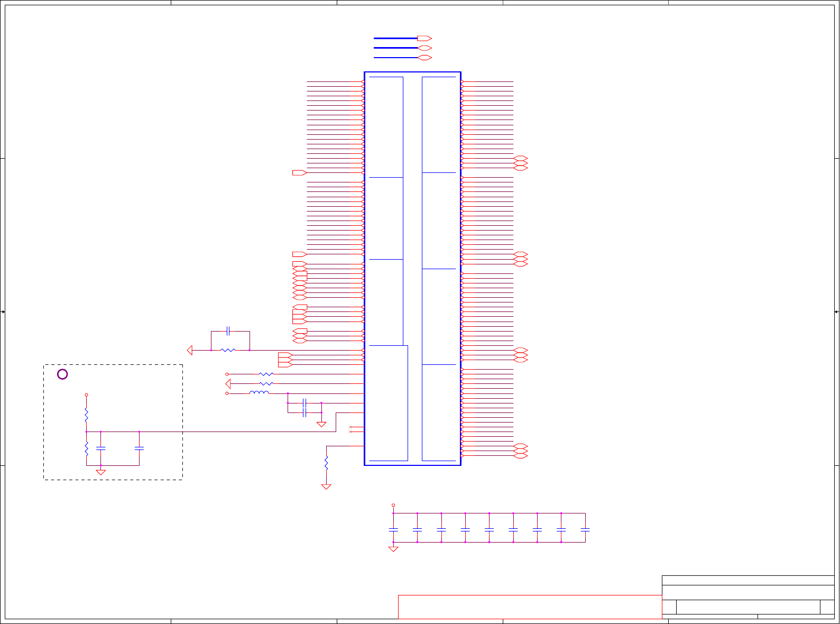Click the power terminal circle inside dashed box

click(86, 394)
